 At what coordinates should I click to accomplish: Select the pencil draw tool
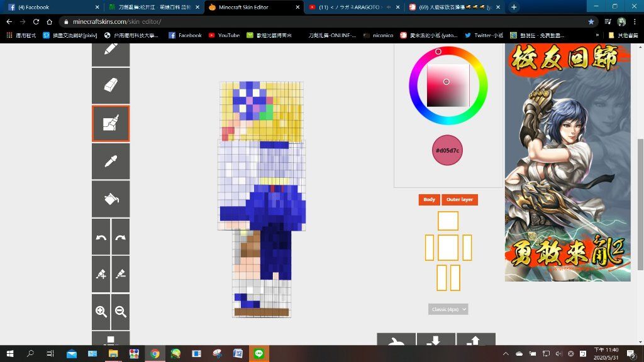(x=111, y=53)
